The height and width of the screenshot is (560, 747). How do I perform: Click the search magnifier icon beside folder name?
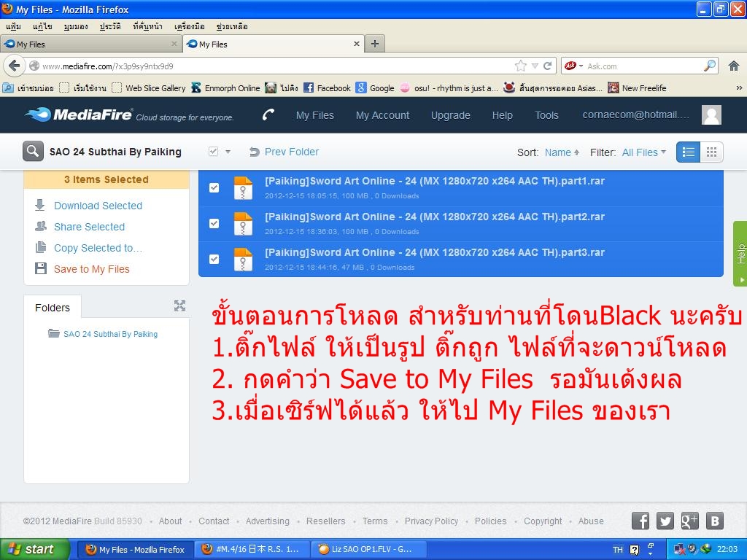point(33,152)
